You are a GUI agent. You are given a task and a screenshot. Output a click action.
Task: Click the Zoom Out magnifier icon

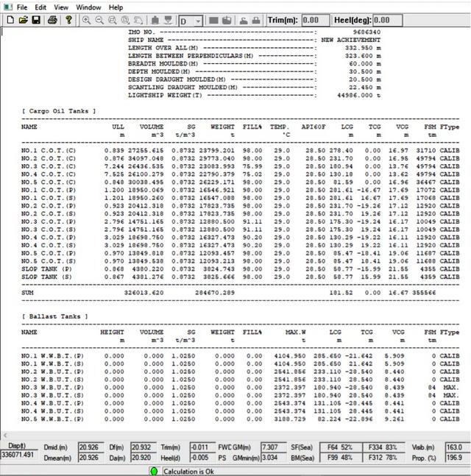point(99,21)
